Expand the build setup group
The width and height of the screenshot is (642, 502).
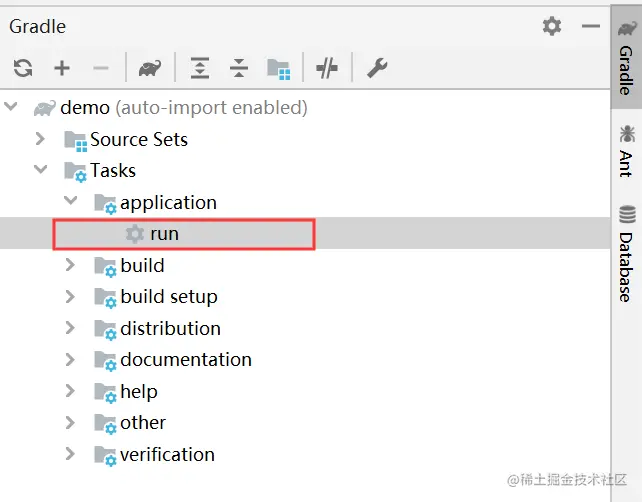[70, 296]
